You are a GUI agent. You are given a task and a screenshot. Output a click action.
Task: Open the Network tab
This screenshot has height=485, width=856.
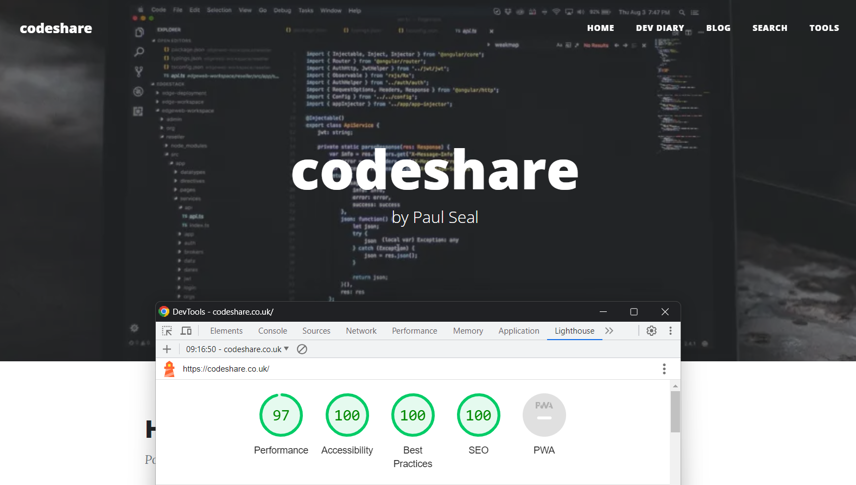[361, 331]
